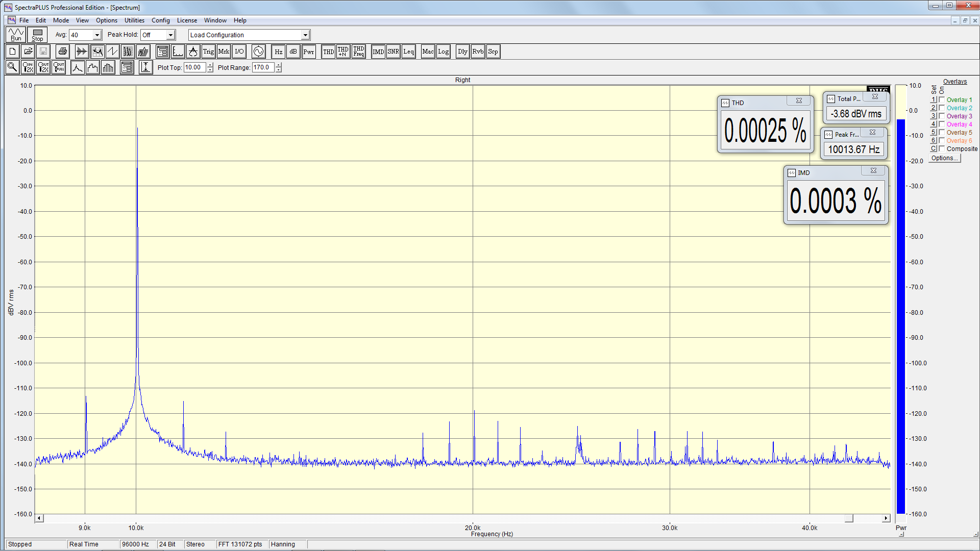Viewport: 980px width, 551px height.
Task: Toggle the THD Freq utility button
Action: pyautogui.click(x=358, y=52)
